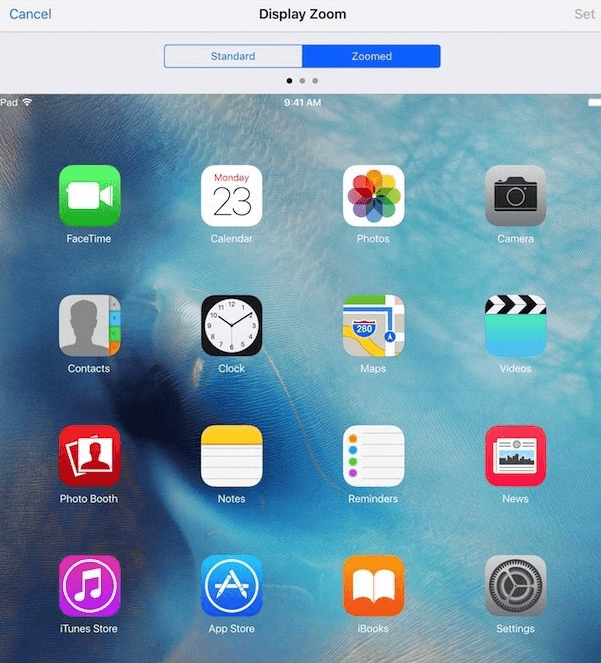Click the Calendar label text
The width and height of the screenshot is (601, 663).
231,239
